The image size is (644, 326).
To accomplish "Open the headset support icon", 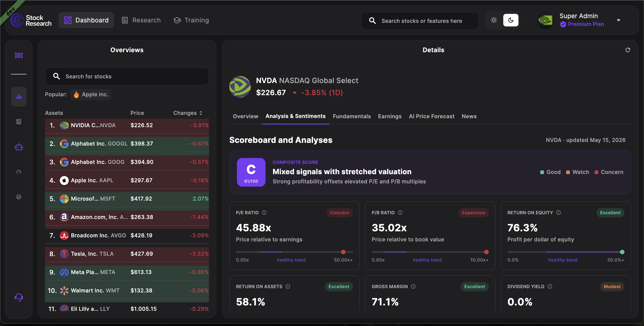I will tap(19, 297).
